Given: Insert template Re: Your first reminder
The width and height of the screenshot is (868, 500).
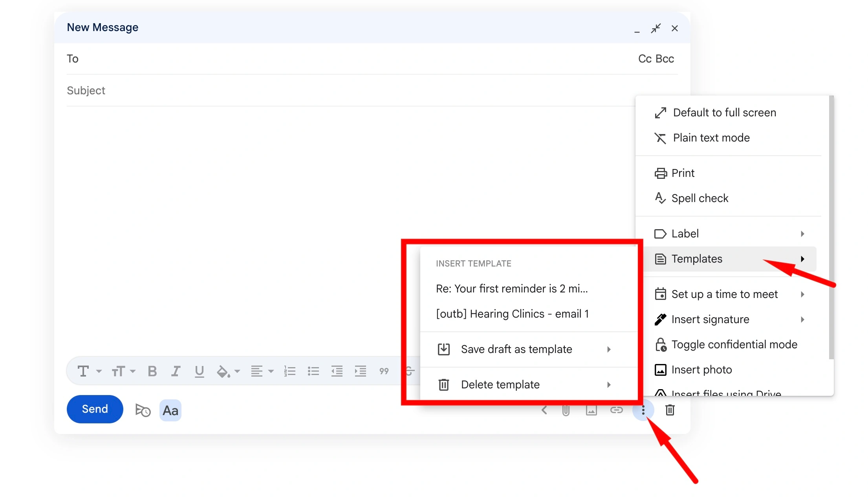Looking at the screenshot, I should click(x=528, y=289).
